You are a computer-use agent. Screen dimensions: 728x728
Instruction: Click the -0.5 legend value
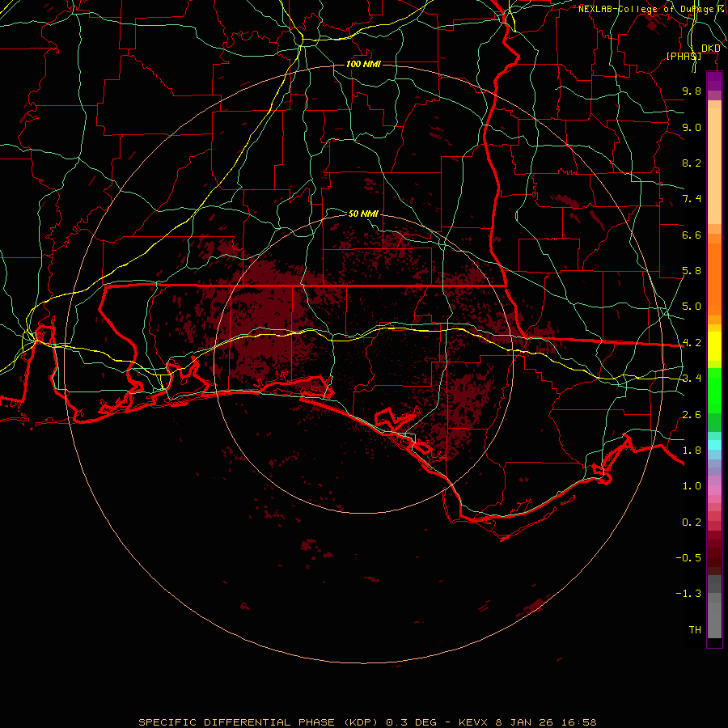(688, 557)
